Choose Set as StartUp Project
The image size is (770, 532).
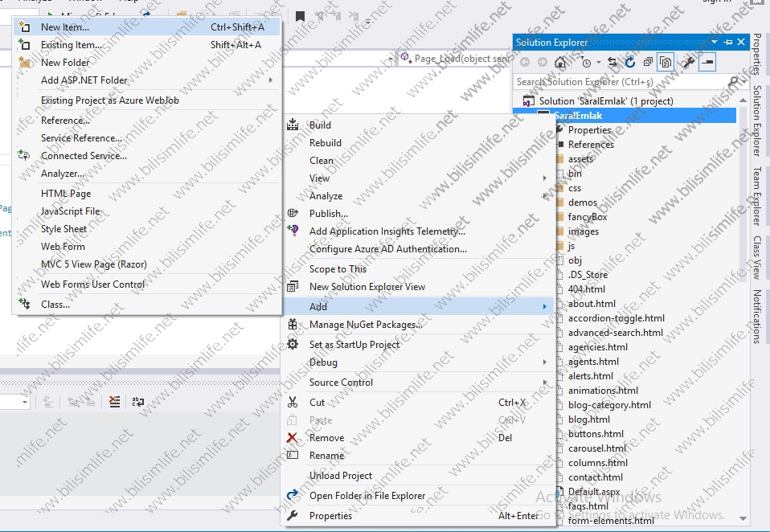tap(420, 345)
